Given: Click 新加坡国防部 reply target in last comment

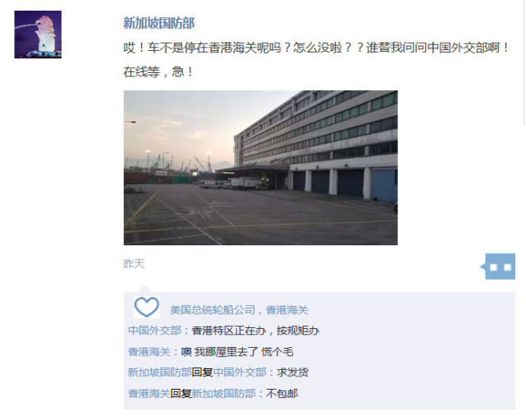Looking at the screenshot, I should pos(223,394).
